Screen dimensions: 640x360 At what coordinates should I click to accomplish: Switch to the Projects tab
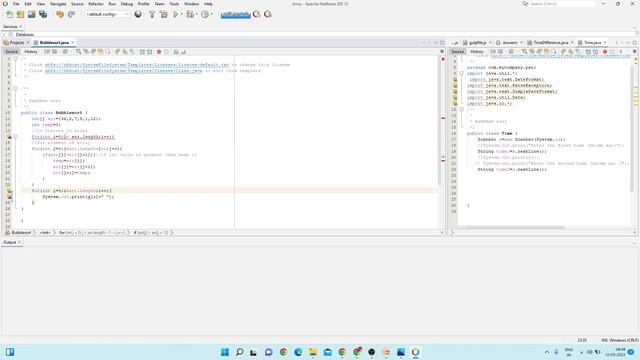pos(16,42)
